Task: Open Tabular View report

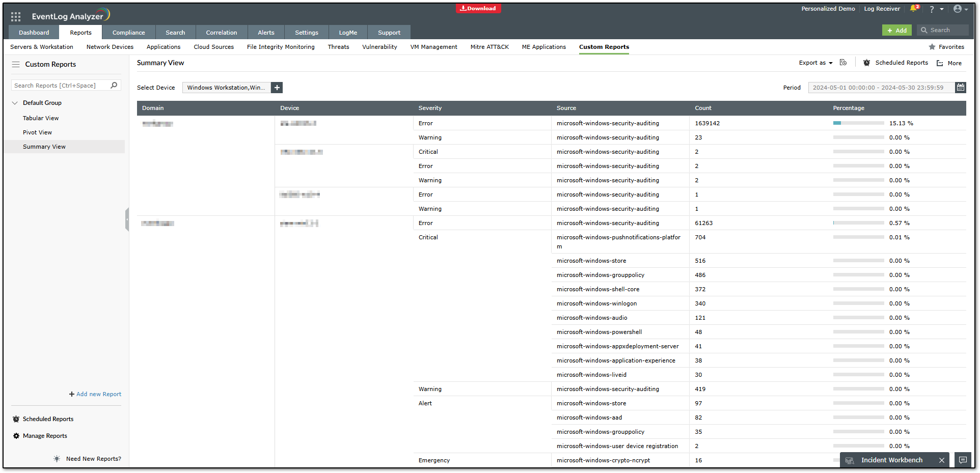Action: coord(41,118)
